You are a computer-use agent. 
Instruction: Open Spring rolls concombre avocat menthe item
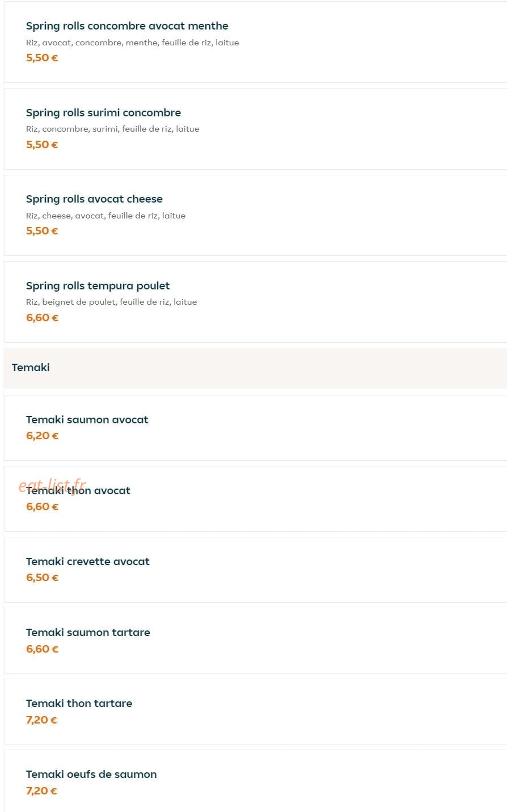(x=255, y=42)
